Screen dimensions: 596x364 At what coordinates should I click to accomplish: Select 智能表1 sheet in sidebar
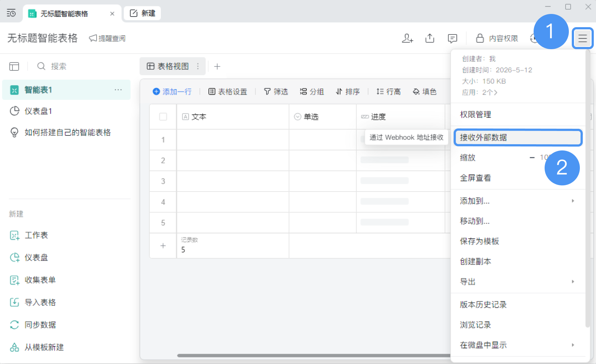pyautogui.click(x=66, y=90)
